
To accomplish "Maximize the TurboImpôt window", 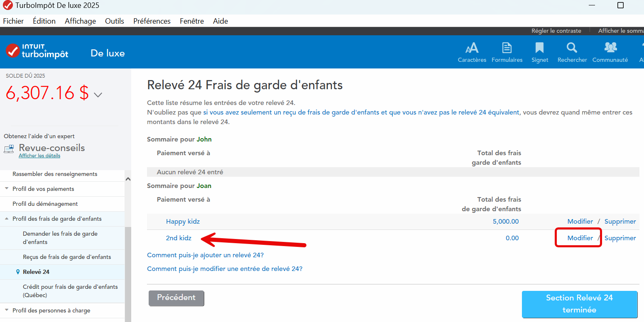I will [x=620, y=5].
